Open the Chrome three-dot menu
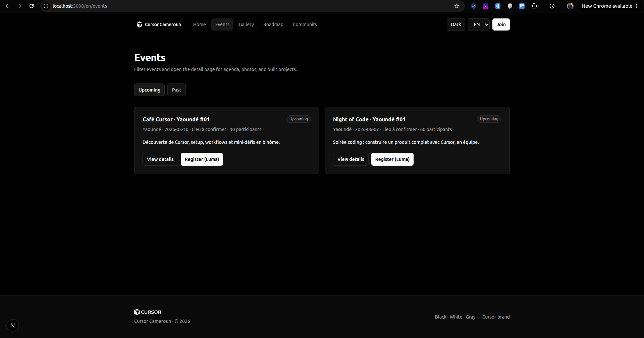 pyautogui.click(x=637, y=6)
